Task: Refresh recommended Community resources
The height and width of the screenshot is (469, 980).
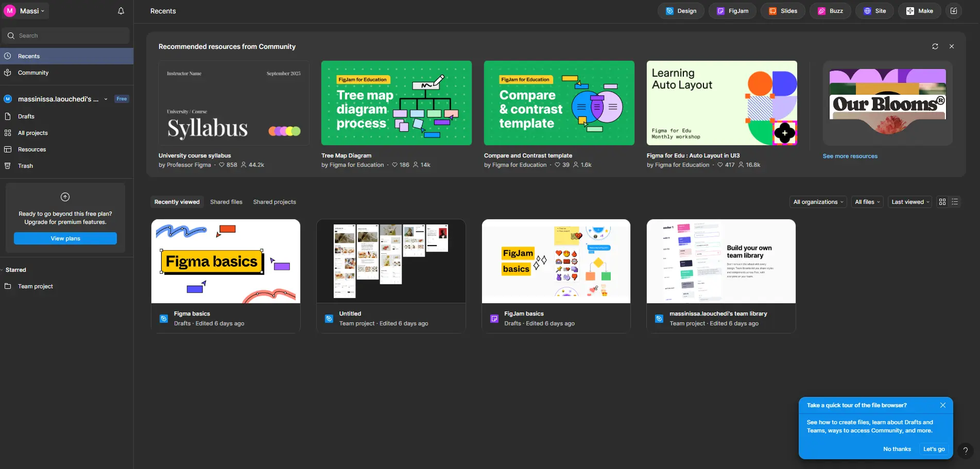Action: click(935, 46)
